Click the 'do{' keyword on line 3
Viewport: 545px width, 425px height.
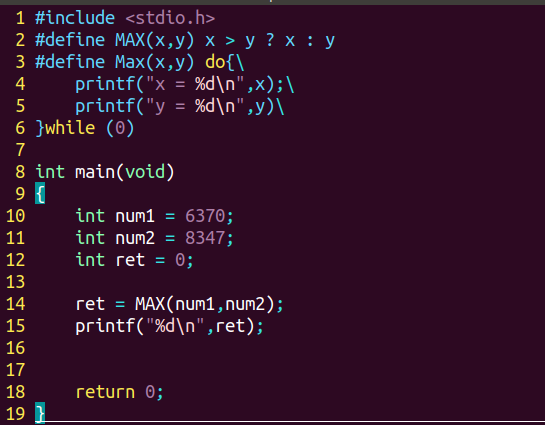pos(220,62)
